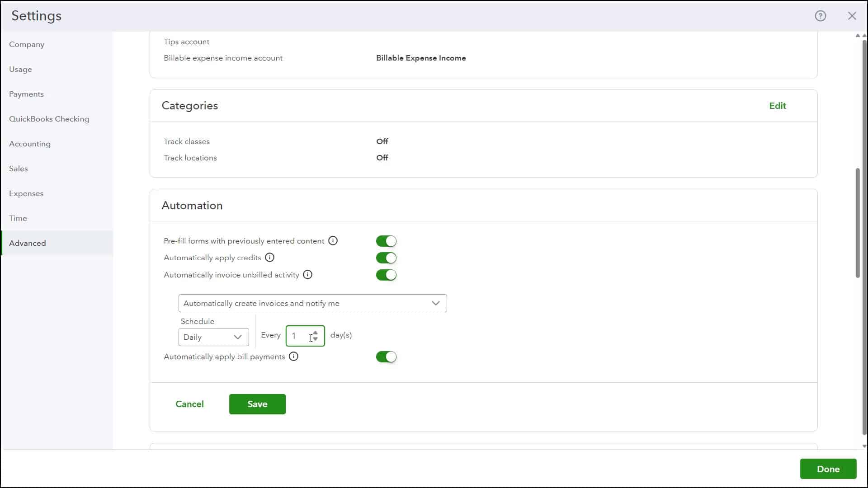
Task: Click info icon beside Automatically apply credits
Action: pyautogui.click(x=269, y=258)
